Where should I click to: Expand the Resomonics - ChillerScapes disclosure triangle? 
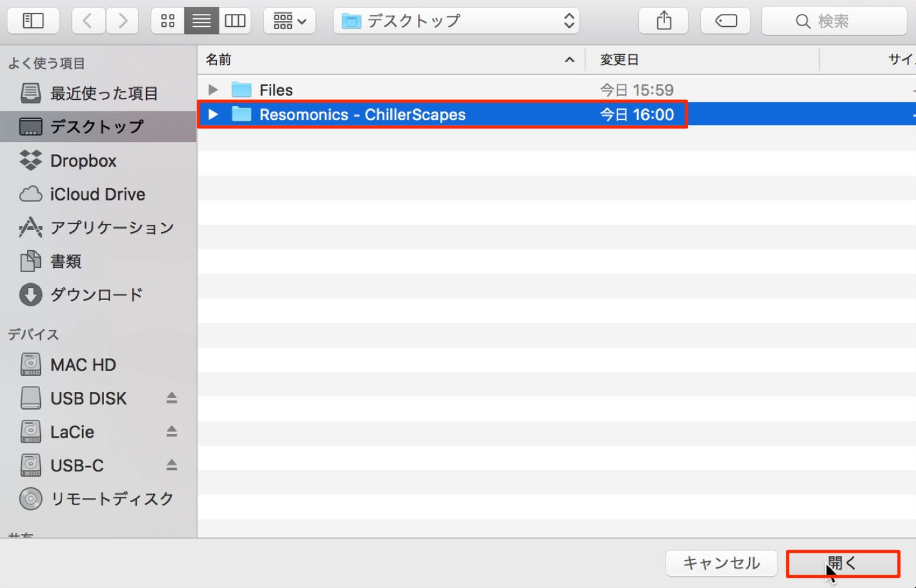click(x=213, y=114)
